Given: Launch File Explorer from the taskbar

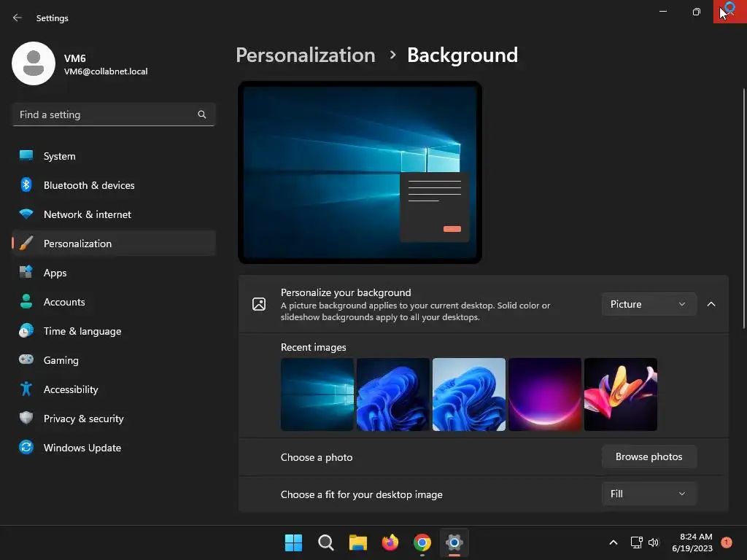Looking at the screenshot, I should (x=357, y=542).
